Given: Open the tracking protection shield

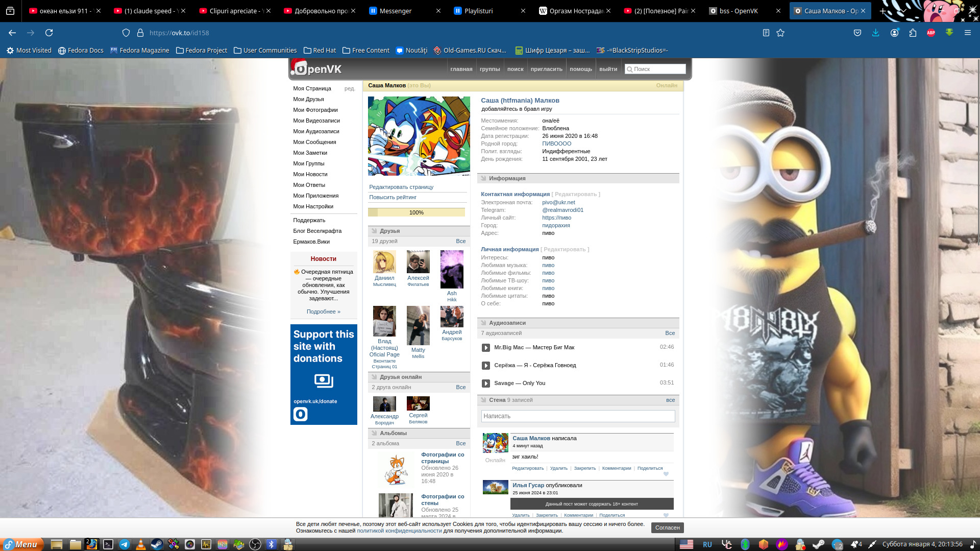Looking at the screenshot, I should point(126,33).
